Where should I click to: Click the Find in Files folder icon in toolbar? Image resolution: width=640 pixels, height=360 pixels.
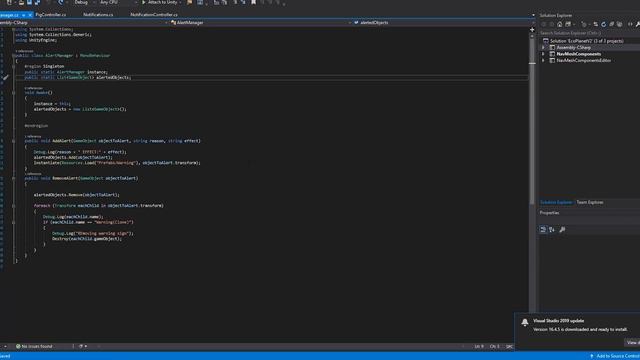tap(189, 2)
